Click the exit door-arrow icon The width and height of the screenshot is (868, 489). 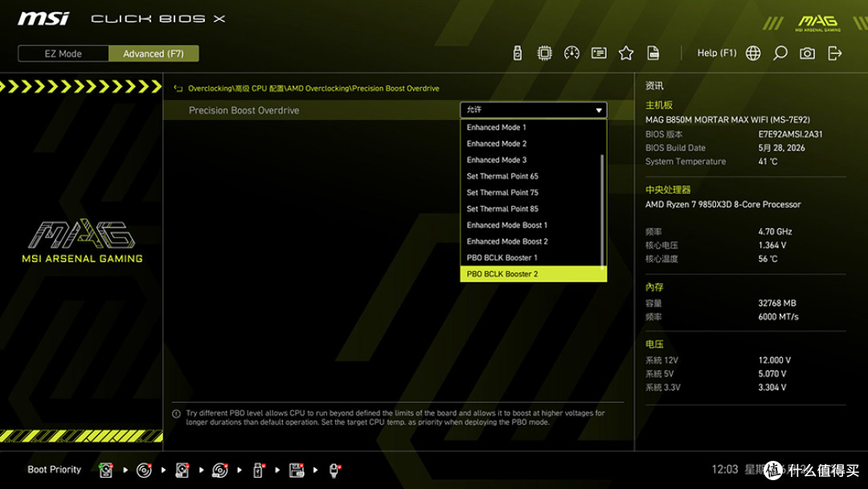coord(834,53)
